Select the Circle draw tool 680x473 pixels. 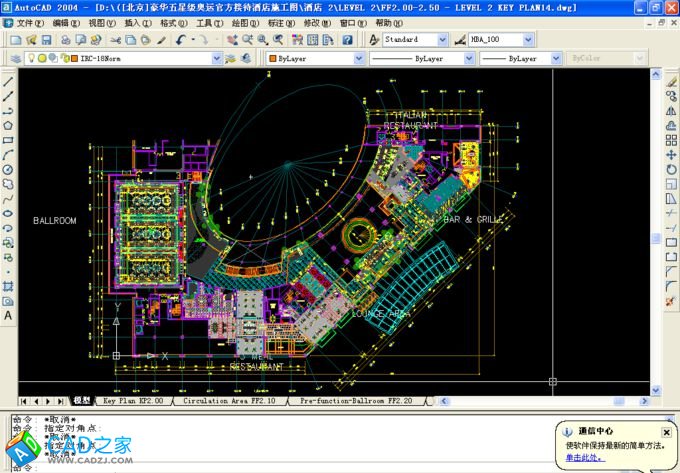pos(8,169)
